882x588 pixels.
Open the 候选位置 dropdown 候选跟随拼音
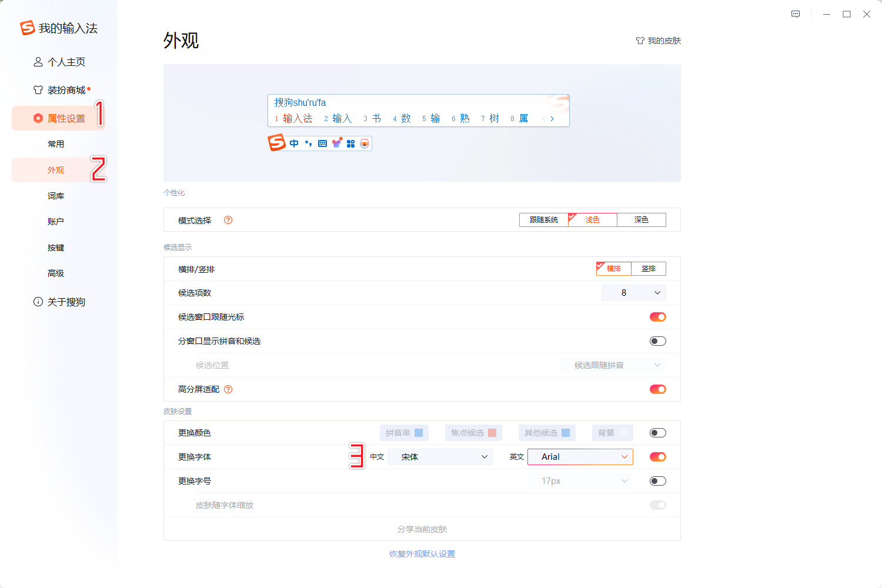613,365
